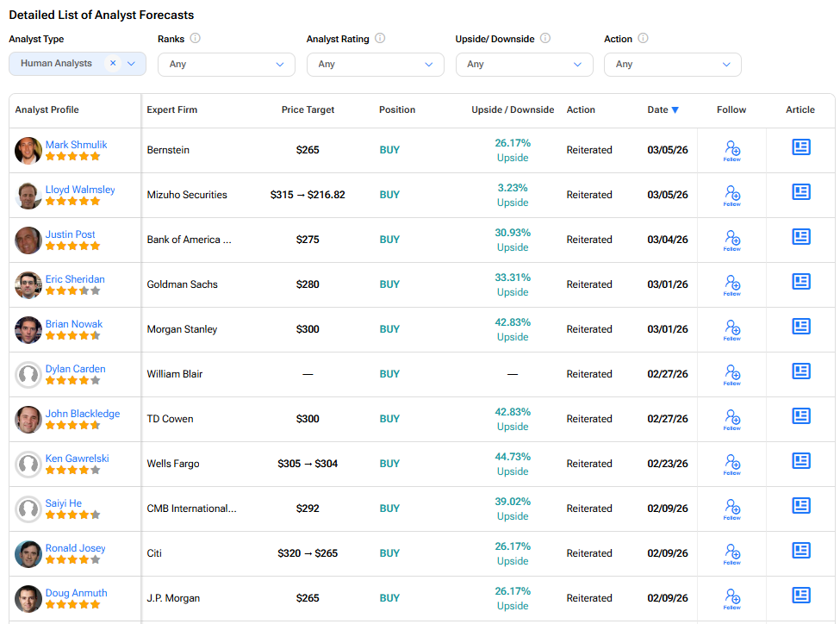
Task: Toggle follow for Justin Post
Action: [x=731, y=240]
